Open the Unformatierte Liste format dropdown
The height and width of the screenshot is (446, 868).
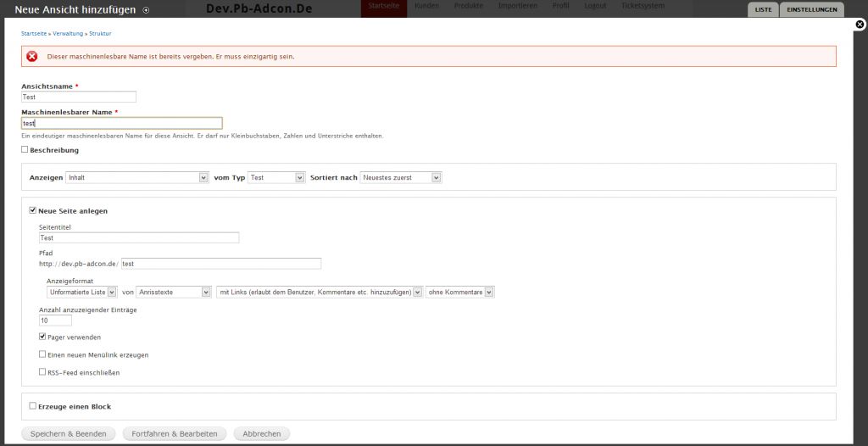pos(82,292)
